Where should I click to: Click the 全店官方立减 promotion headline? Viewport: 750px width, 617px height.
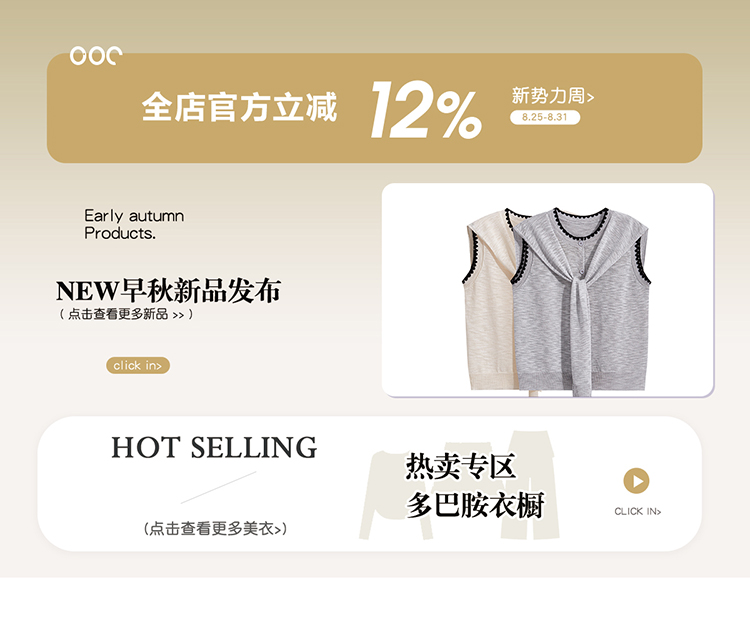[x=240, y=107]
